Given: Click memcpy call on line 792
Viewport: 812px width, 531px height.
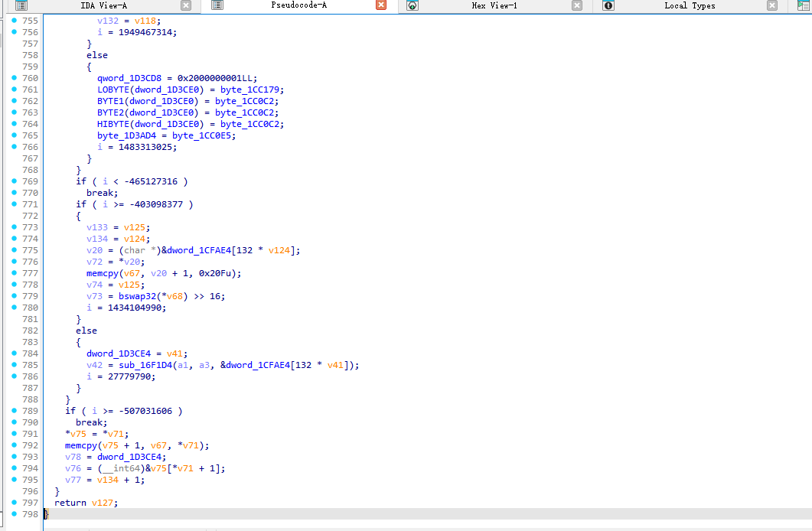Looking at the screenshot, I should point(81,445).
